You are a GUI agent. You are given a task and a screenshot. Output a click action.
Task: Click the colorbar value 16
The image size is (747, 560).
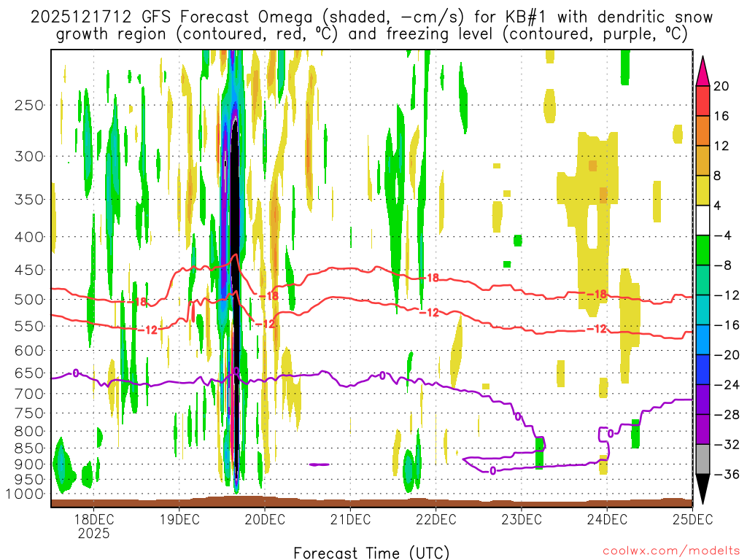coord(721,116)
